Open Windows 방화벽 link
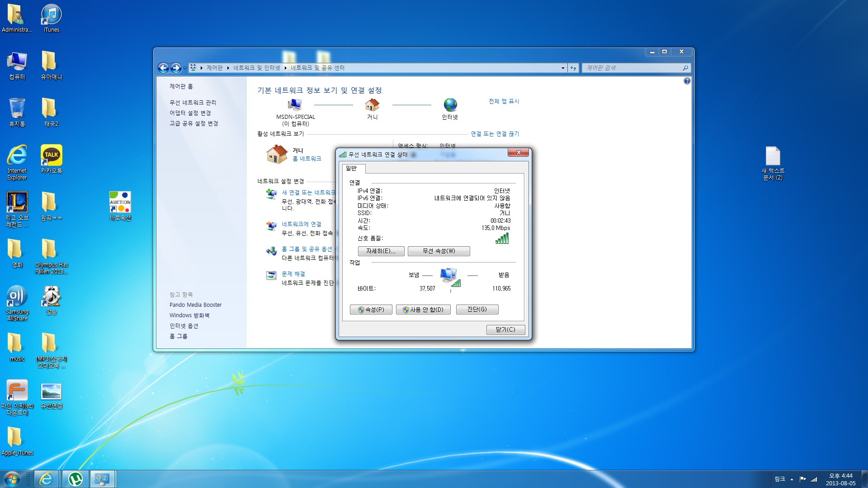The width and height of the screenshot is (868, 488). click(189, 315)
